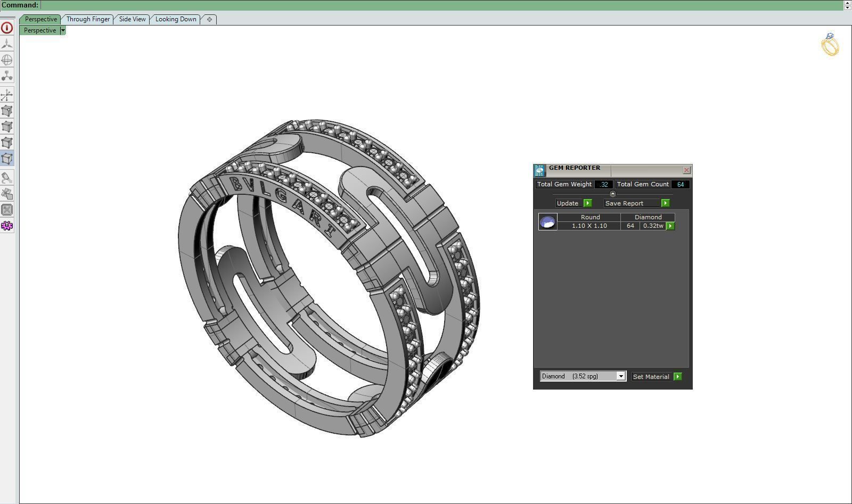
Task: Click the gold ring icon in the viewport corner
Action: [x=830, y=44]
